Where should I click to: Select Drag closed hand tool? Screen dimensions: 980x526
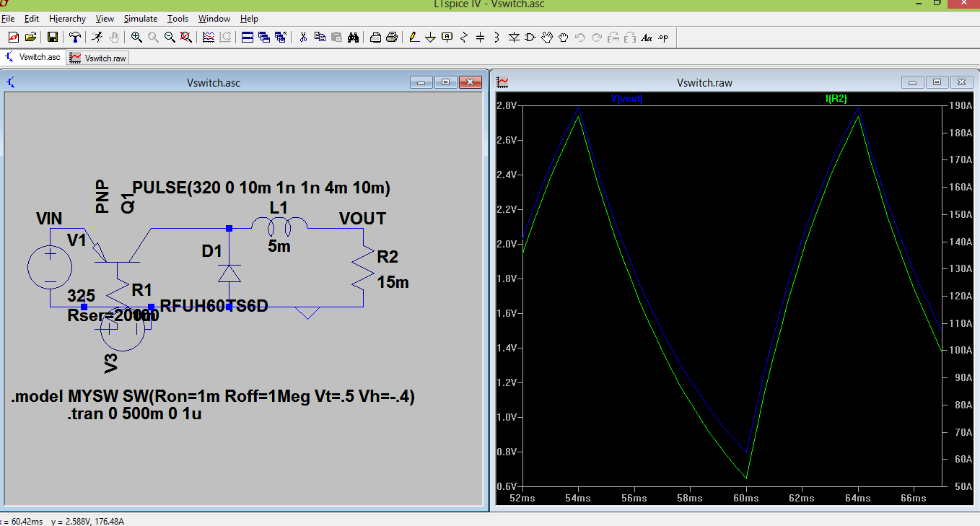click(564, 37)
